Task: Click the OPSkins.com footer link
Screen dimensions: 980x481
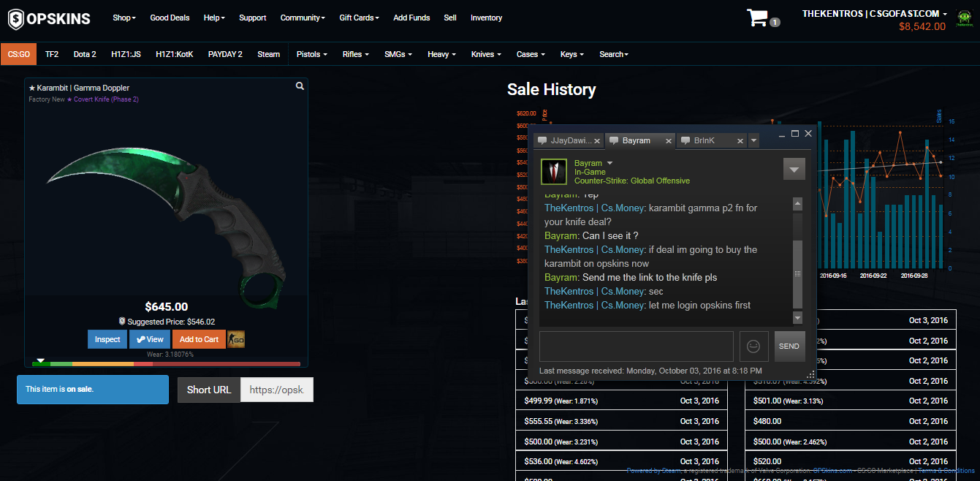Action: pos(833,471)
